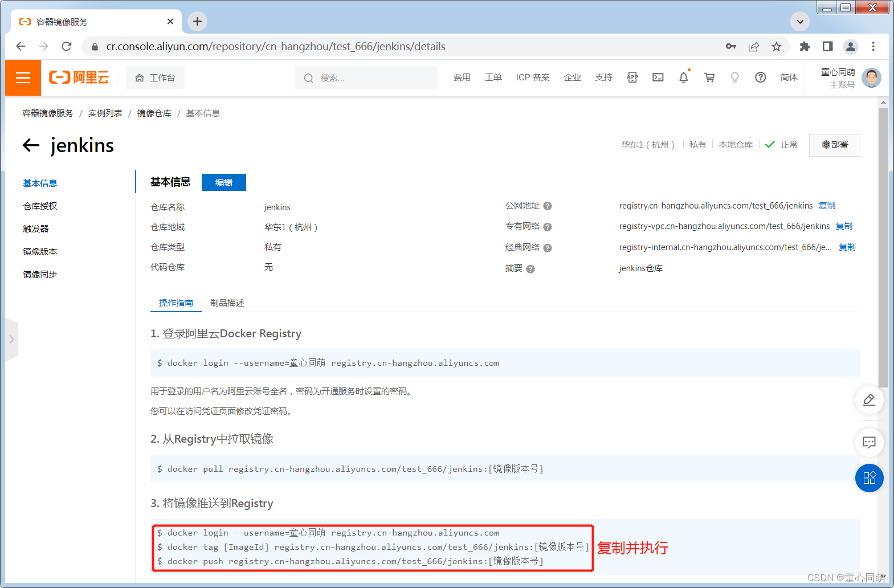Open the 工作台 workbench button
The width and height of the screenshot is (894, 588).
pyautogui.click(x=155, y=77)
